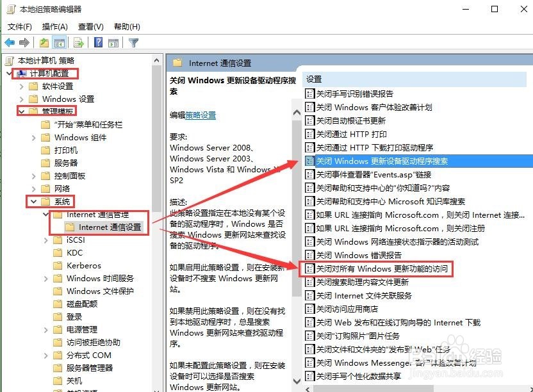Expand the Windows 设置 node

click(21, 99)
